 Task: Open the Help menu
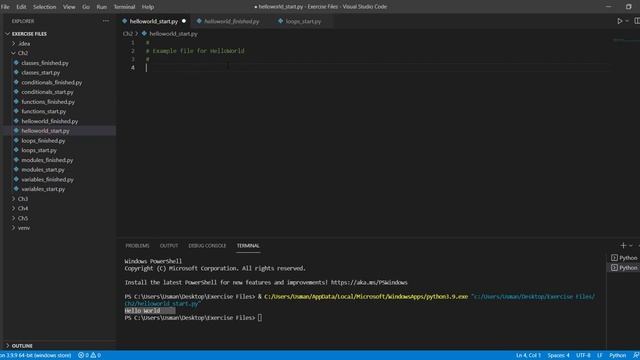coord(148,7)
